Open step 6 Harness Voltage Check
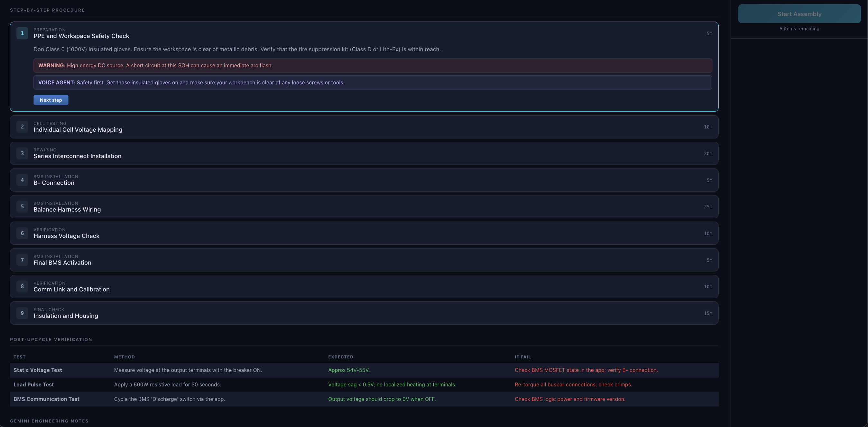This screenshot has width=868, height=427. coord(364,233)
